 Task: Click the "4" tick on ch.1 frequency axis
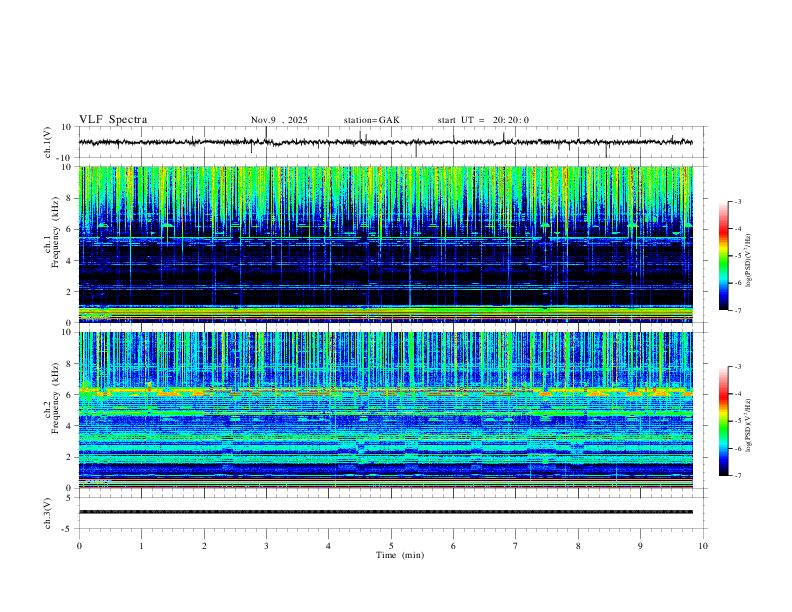pos(69,261)
